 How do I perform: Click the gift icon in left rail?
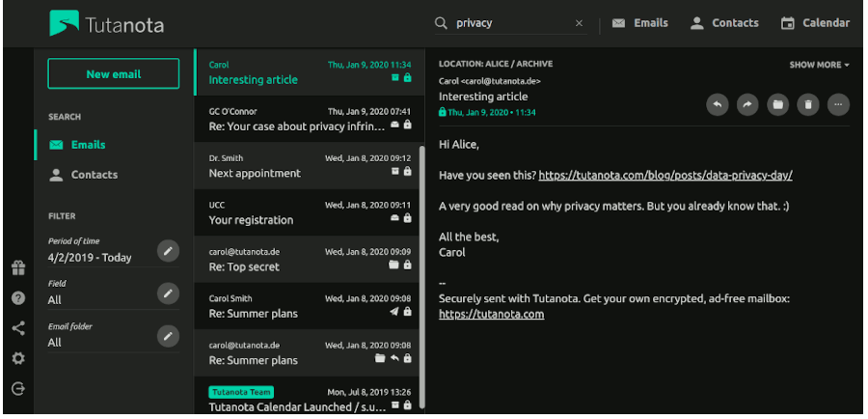point(18,268)
